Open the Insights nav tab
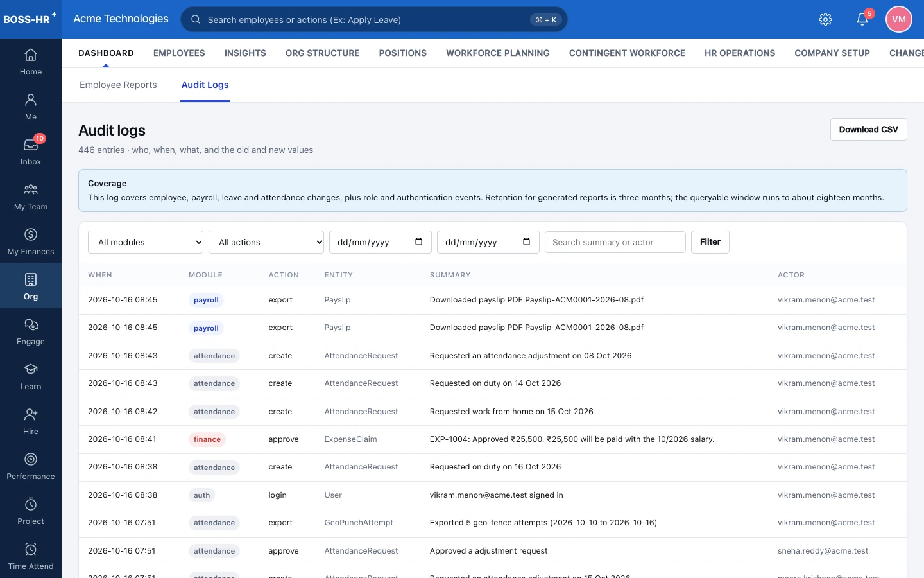The image size is (924, 578). [x=245, y=53]
